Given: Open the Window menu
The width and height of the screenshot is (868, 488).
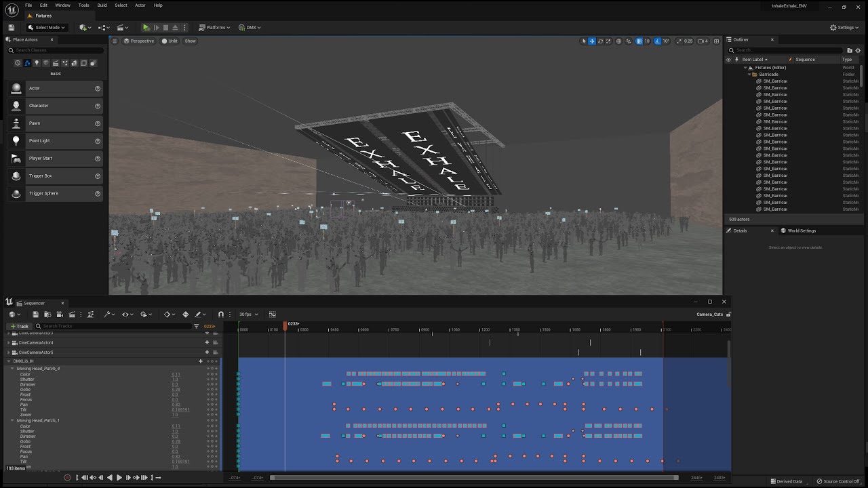Looking at the screenshot, I should click(x=62, y=5).
